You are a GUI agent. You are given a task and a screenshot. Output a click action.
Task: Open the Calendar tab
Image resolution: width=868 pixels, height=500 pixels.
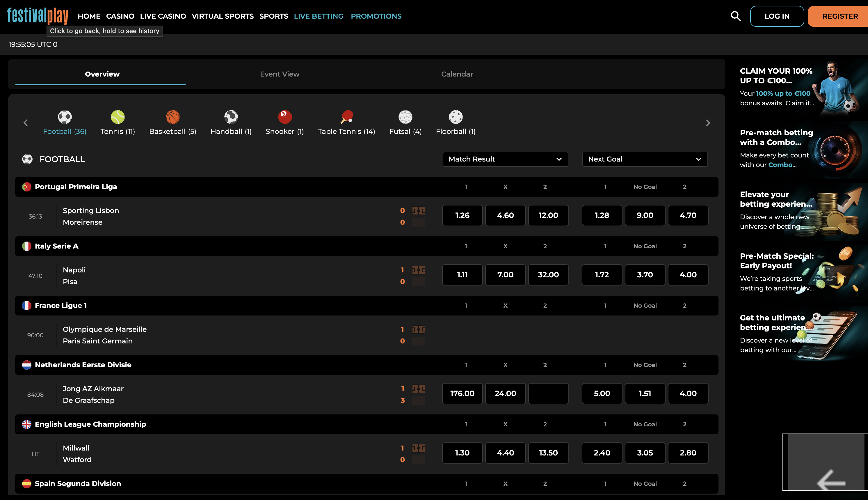coord(457,74)
